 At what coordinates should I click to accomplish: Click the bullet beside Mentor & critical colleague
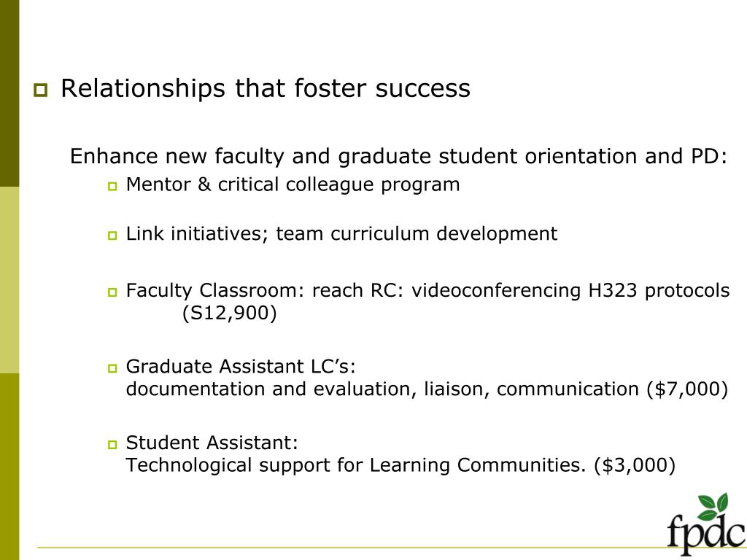coord(112,186)
